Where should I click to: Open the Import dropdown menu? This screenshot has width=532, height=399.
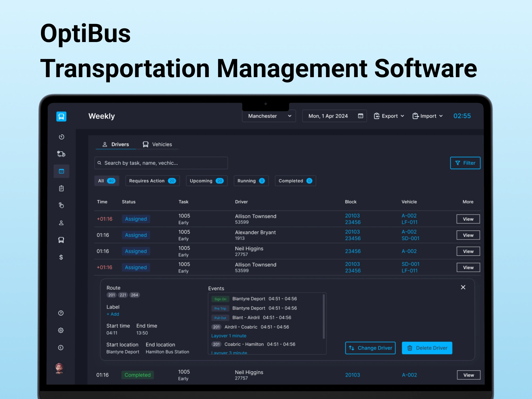click(x=427, y=116)
